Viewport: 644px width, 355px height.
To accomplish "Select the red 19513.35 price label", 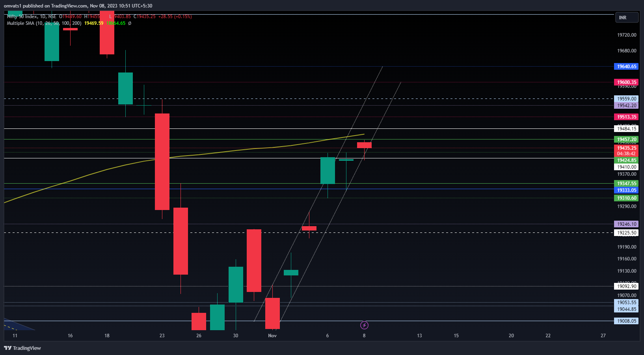I will point(626,117).
